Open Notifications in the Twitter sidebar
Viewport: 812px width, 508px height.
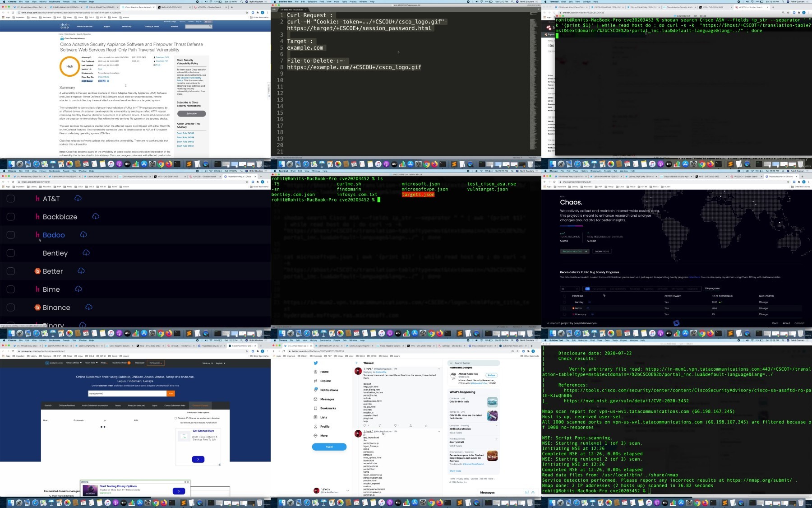click(x=326, y=390)
